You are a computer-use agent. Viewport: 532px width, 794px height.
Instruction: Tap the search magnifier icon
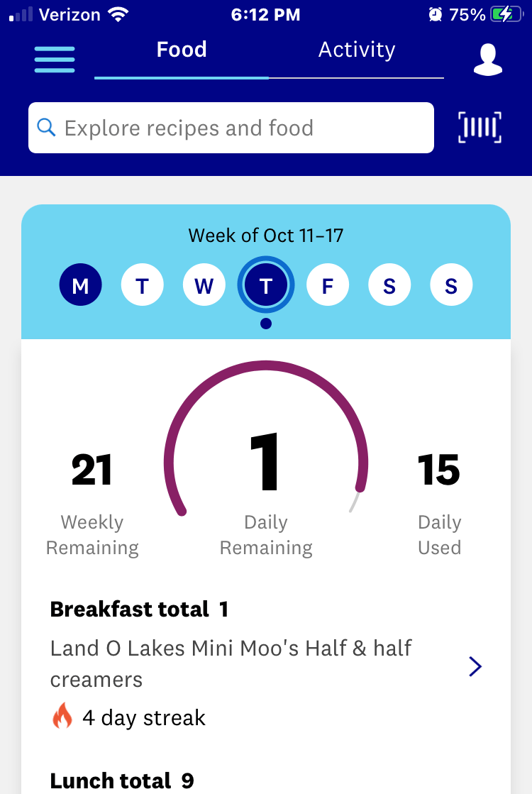tap(46, 128)
